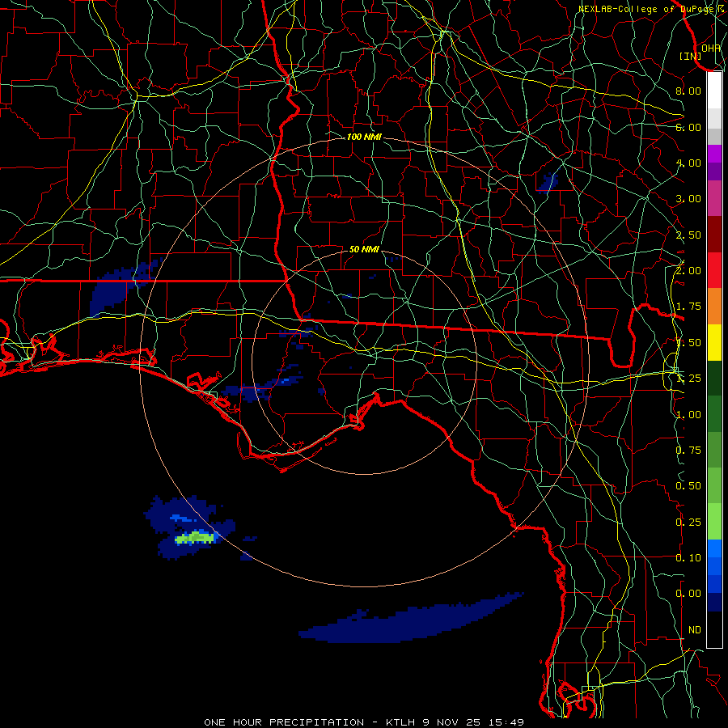Image resolution: width=728 pixels, height=728 pixels.
Task: Pick the bright red legend swatch
Action: pos(714,270)
